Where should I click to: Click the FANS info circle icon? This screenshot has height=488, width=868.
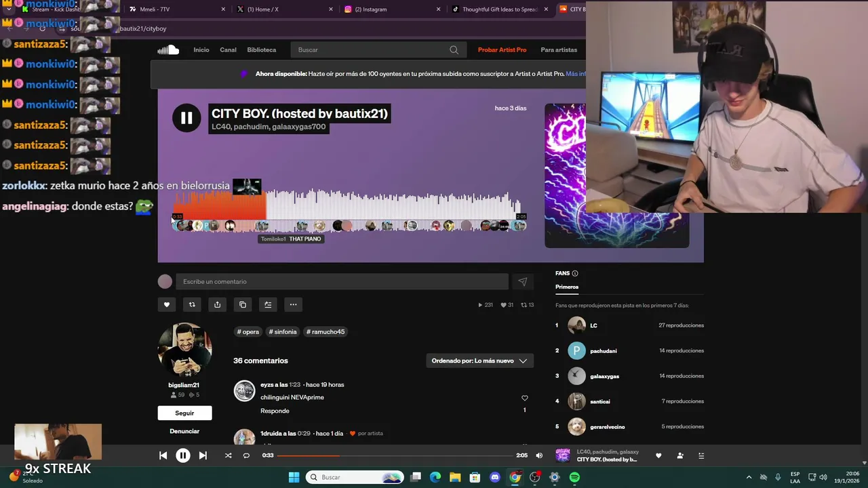[575, 273]
